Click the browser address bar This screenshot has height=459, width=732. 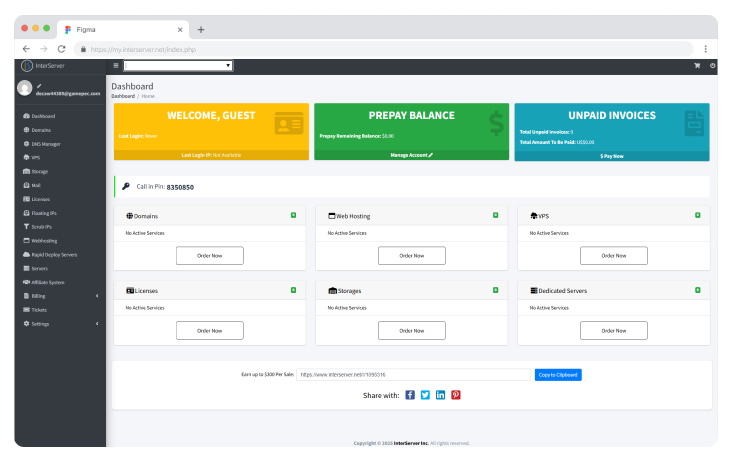pyautogui.click(x=384, y=49)
